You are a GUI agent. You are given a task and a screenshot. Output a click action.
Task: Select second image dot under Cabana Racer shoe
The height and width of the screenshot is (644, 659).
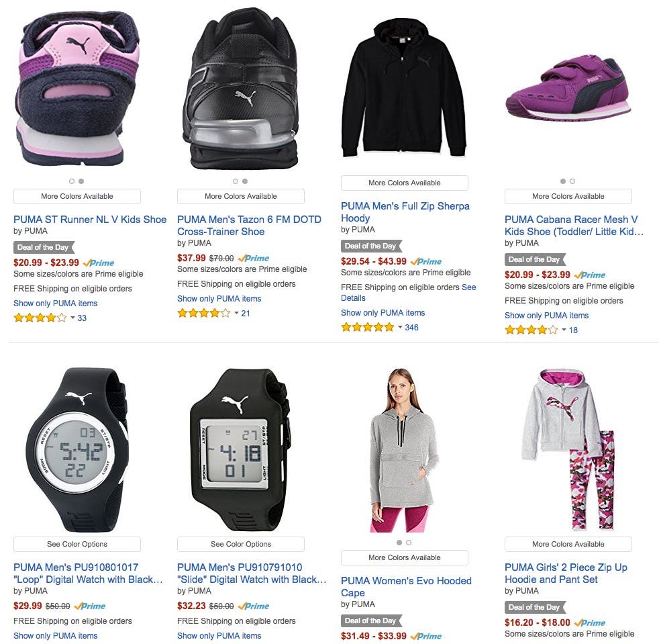point(572,181)
